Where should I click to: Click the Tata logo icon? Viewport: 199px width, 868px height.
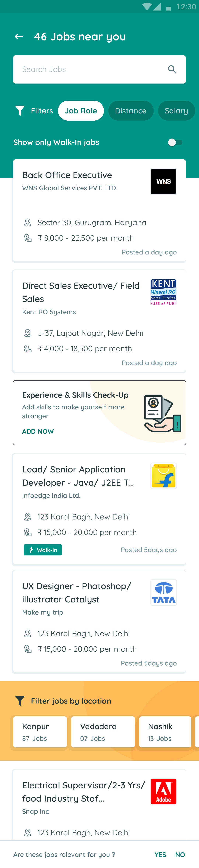tap(163, 592)
